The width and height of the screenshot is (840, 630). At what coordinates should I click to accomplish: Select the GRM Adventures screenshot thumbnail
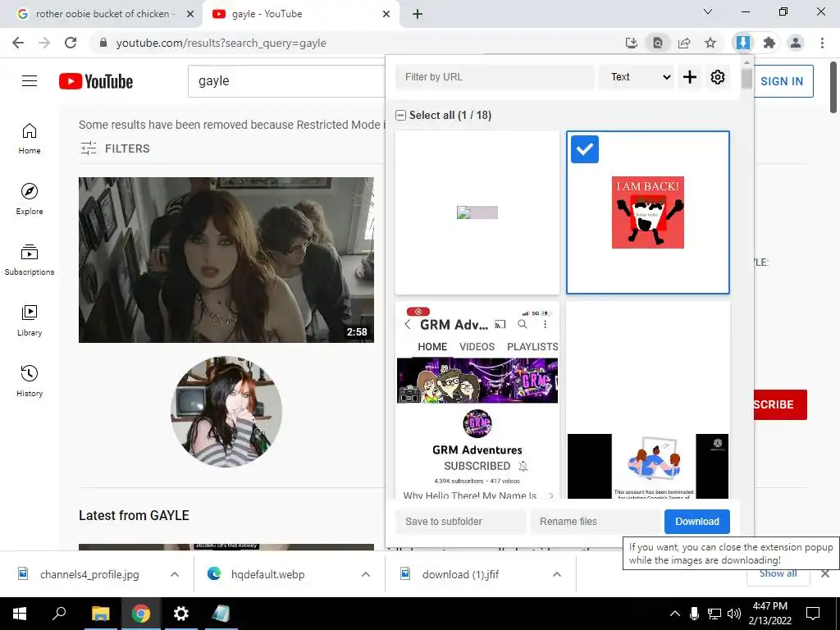477,400
